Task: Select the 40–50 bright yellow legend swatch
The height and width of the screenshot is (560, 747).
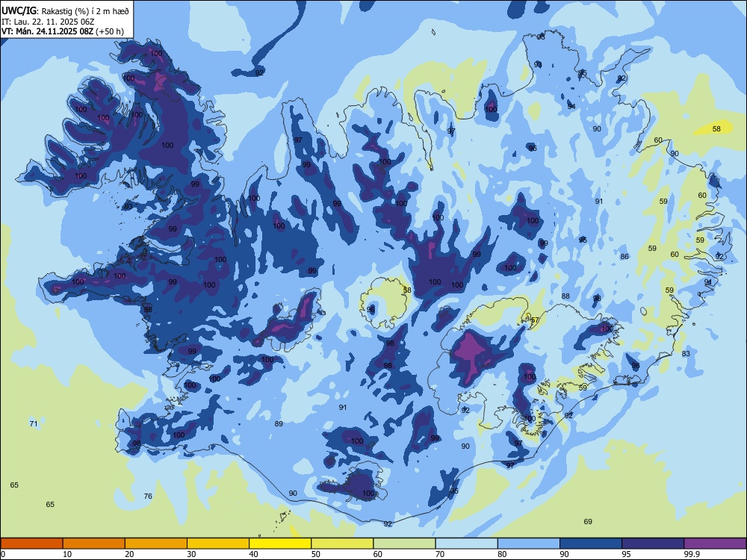Action: pyautogui.click(x=280, y=544)
